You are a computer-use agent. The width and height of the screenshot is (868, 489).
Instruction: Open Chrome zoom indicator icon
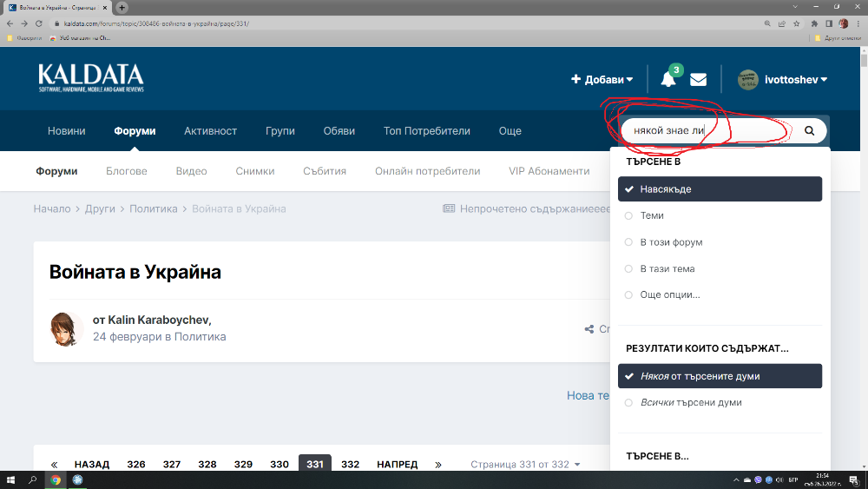coord(767,23)
